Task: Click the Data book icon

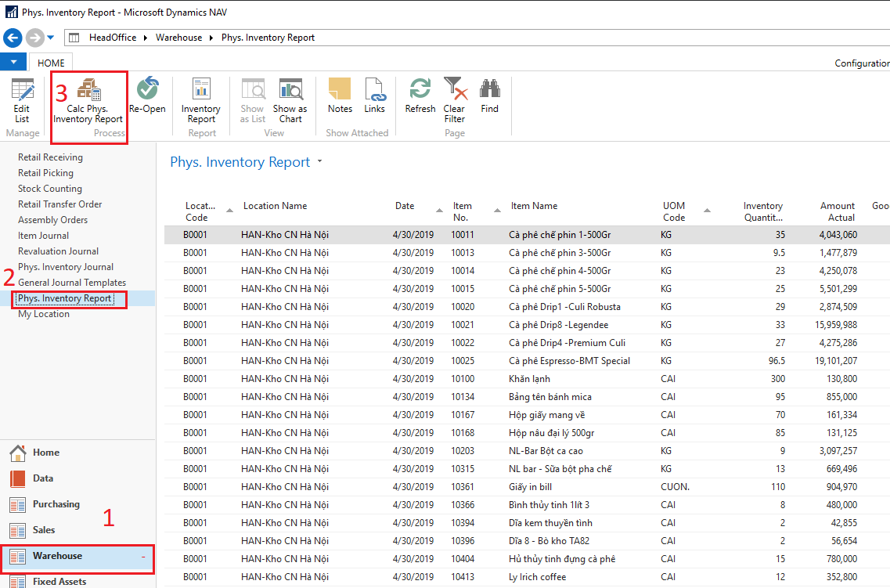Action: pos(17,478)
